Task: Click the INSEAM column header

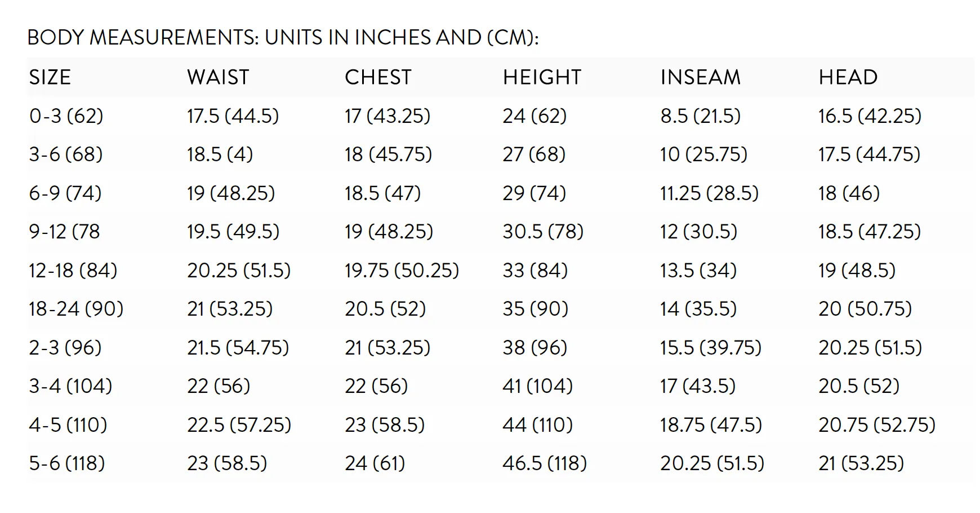Action: coord(701,77)
